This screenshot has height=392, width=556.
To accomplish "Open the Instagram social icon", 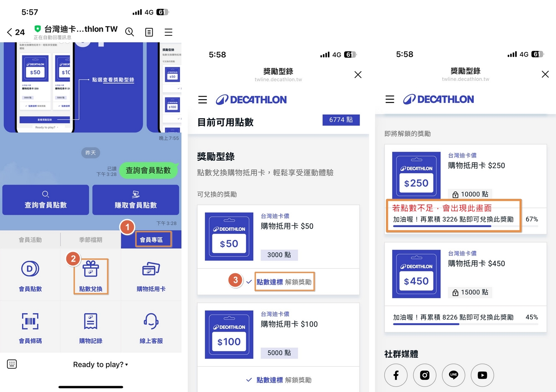I will click(x=425, y=375).
